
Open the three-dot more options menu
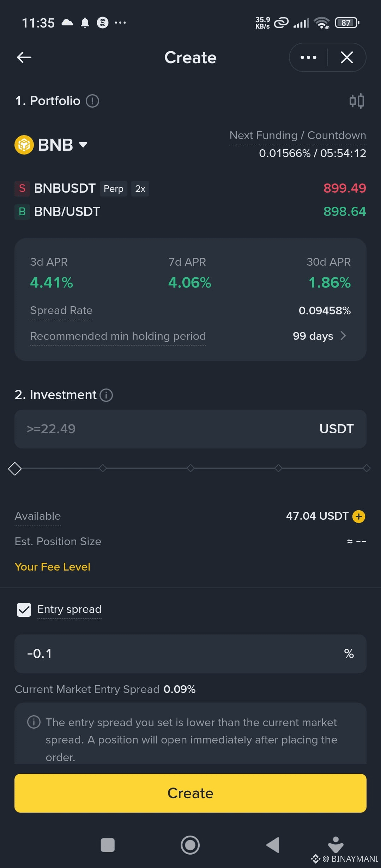[308, 58]
